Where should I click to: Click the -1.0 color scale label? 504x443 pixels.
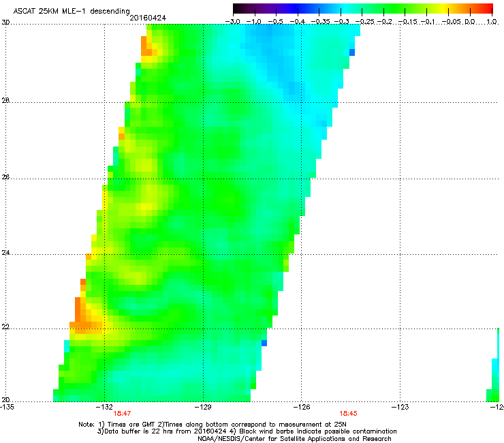(254, 22)
